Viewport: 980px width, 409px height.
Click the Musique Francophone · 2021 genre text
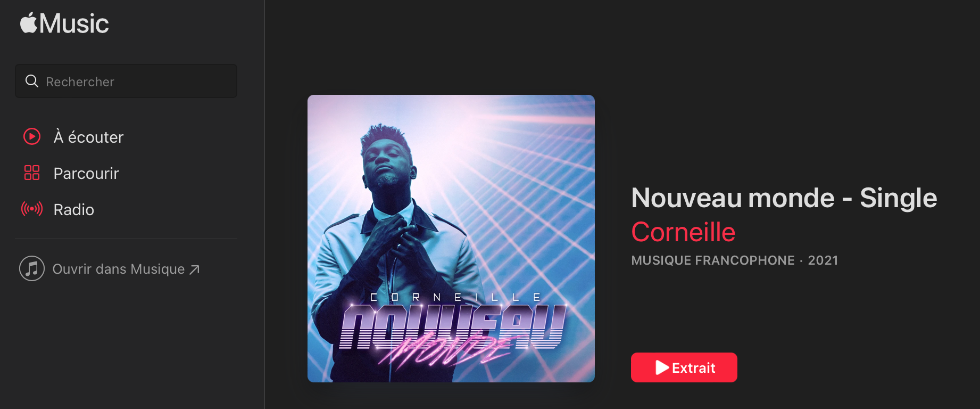click(x=735, y=260)
